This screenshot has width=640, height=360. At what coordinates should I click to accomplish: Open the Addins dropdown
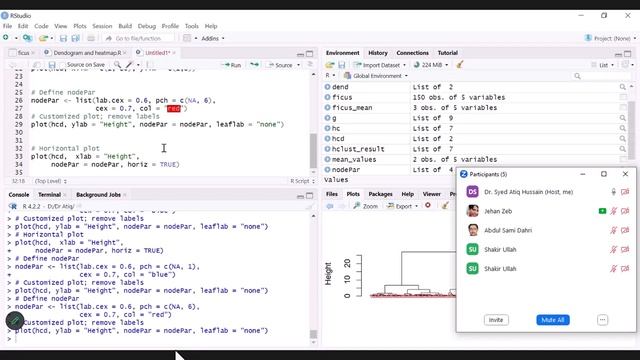click(x=213, y=38)
